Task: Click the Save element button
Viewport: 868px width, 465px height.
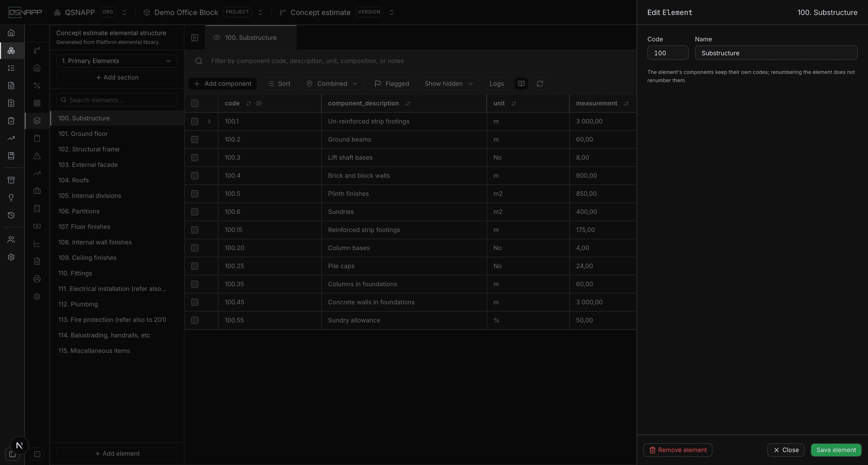Action: pos(836,450)
